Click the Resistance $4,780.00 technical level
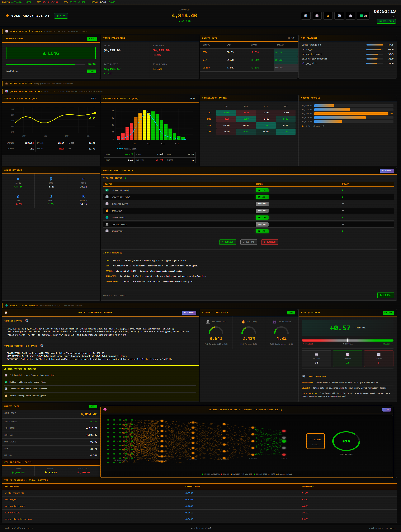 (x=84, y=471)
